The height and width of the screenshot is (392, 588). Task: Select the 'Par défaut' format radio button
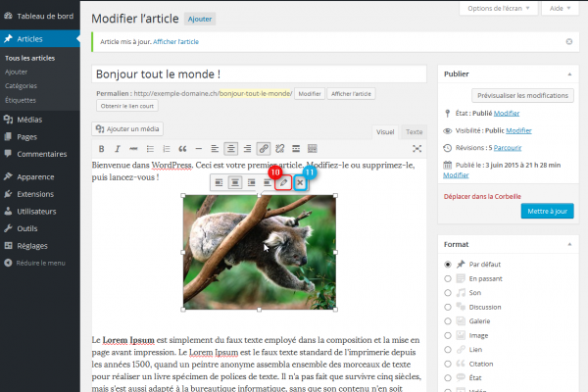pos(448,265)
